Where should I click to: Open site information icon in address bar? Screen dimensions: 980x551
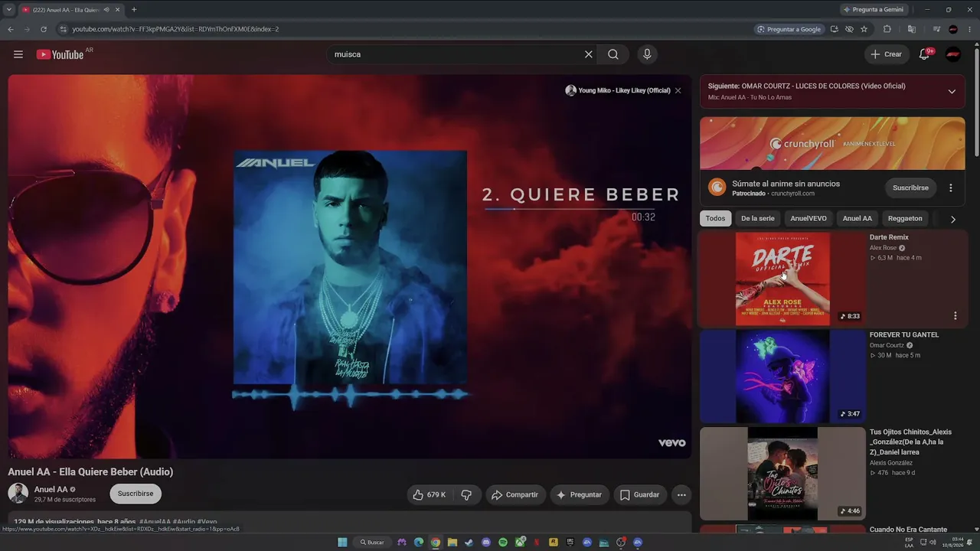(64, 29)
